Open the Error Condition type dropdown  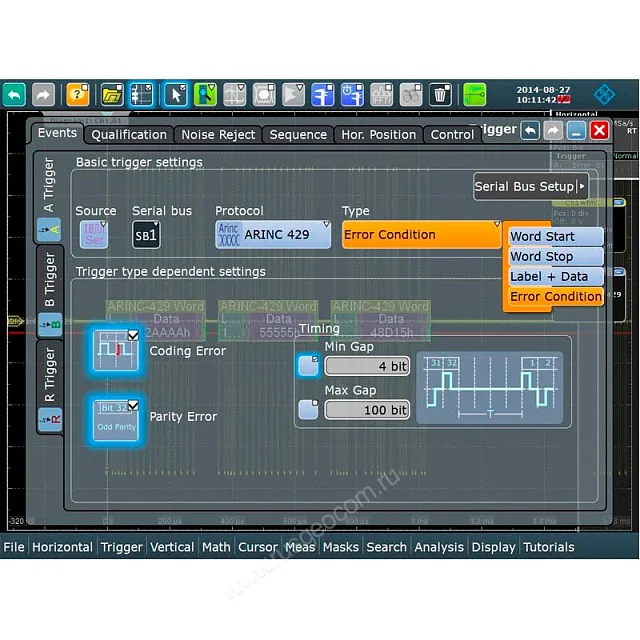(x=420, y=235)
